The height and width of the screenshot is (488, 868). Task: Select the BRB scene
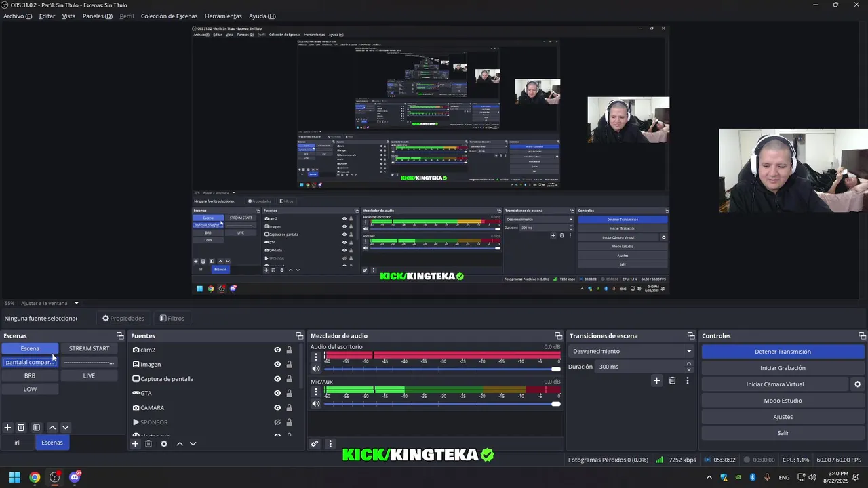pos(30,375)
